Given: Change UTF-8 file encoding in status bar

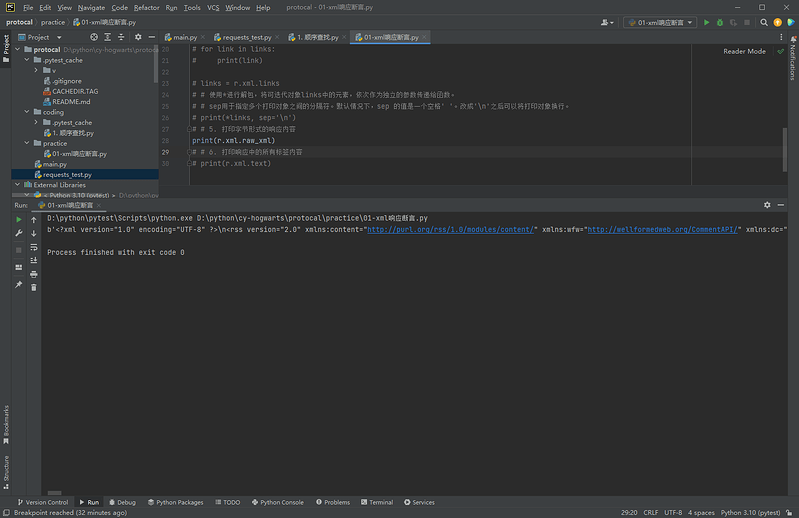Looking at the screenshot, I should (673, 513).
